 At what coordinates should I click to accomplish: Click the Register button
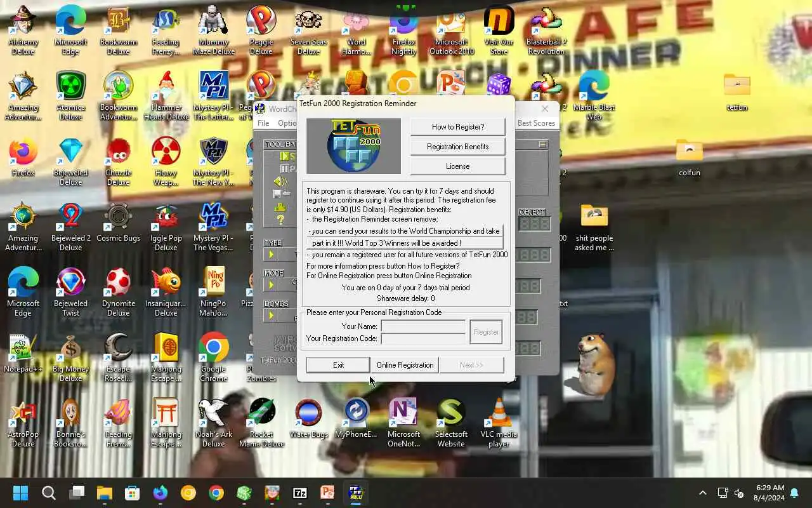[486, 332]
